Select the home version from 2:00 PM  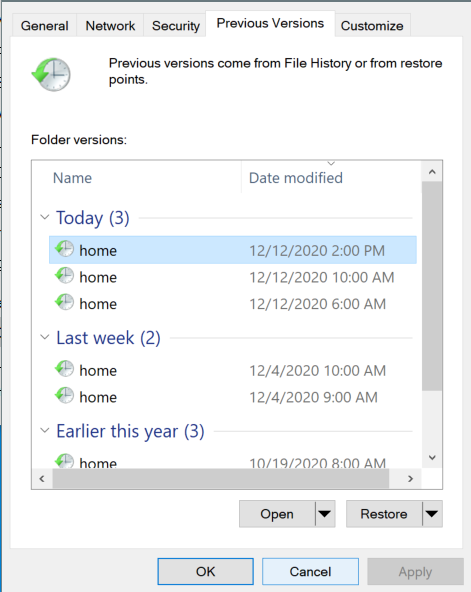pyautogui.click(x=233, y=250)
